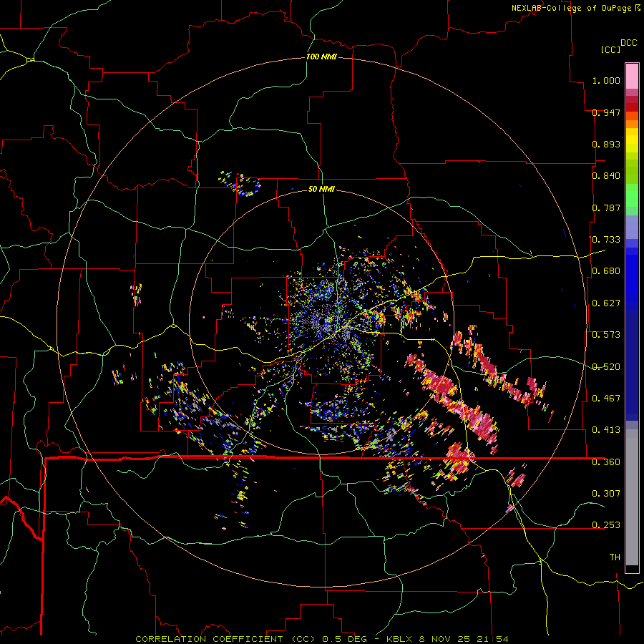Click the 0.680 scale value
Viewport: 644px width, 644px height.
pos(606,271)
